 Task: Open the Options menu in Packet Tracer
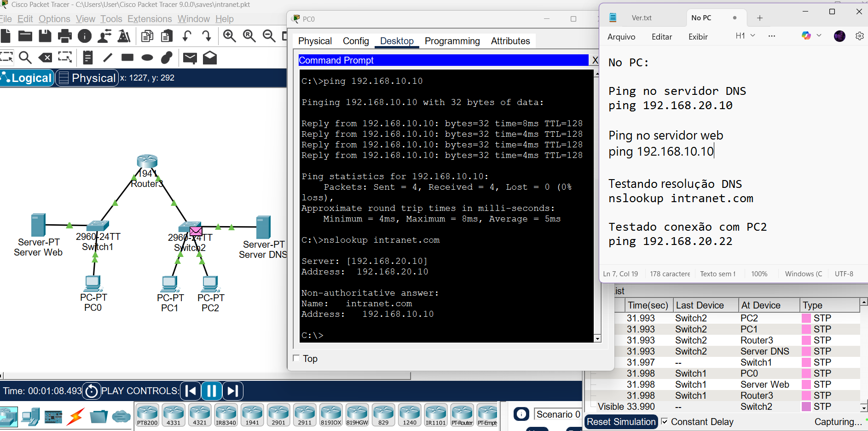[x=54, y=19]
